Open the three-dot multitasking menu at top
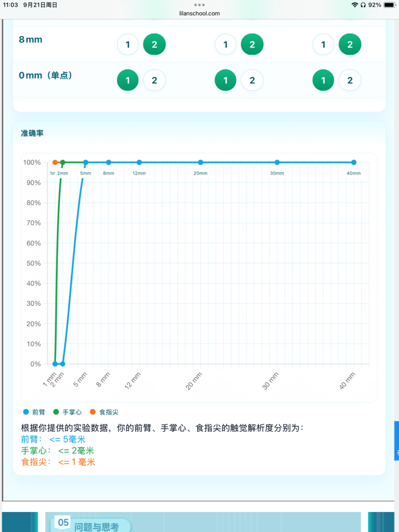Viewport: 399px width, 532px height. tap(199, 4)
